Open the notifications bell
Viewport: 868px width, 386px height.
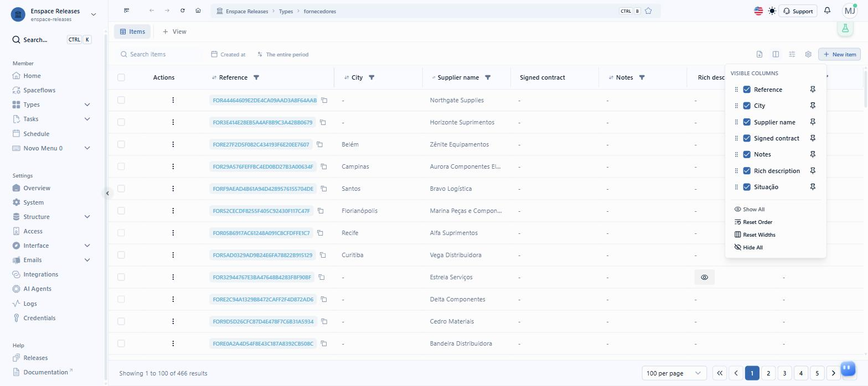tap(827, 11)
